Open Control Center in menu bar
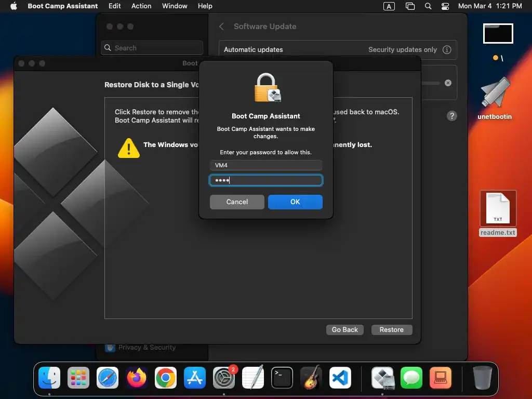This screenshot has width=532, height=399. click(x=445, y=6)
